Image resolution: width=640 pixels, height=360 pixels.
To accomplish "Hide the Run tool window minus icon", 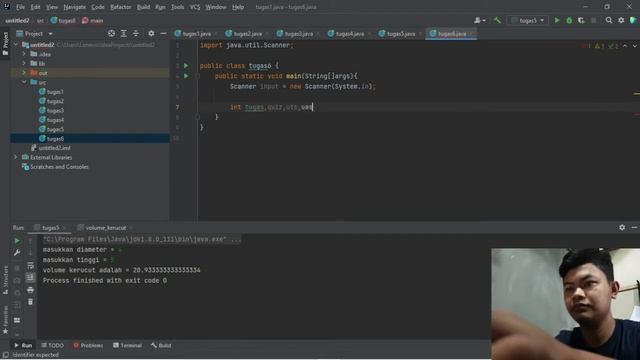I will point(634,227).
